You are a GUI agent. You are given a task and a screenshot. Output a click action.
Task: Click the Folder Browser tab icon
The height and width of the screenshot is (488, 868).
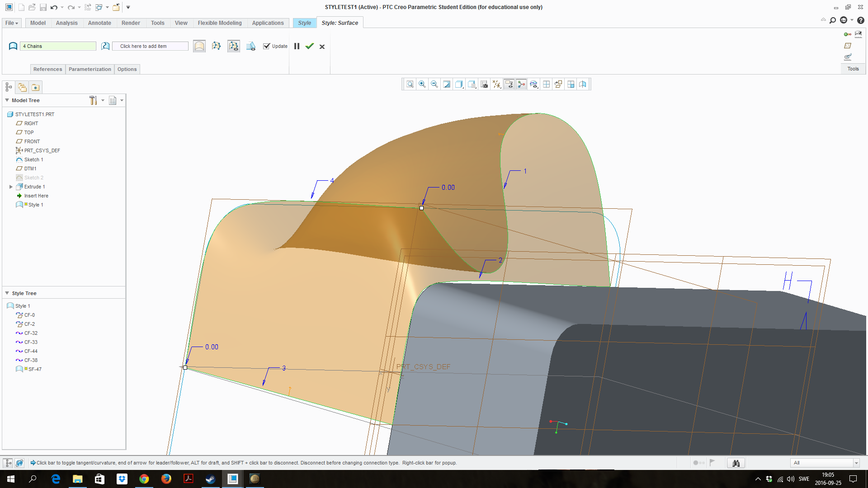[x=22, y=87]
